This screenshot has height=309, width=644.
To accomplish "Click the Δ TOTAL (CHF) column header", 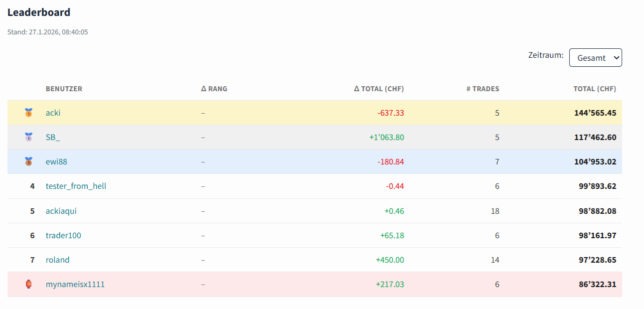I will [x=379, y=89].
